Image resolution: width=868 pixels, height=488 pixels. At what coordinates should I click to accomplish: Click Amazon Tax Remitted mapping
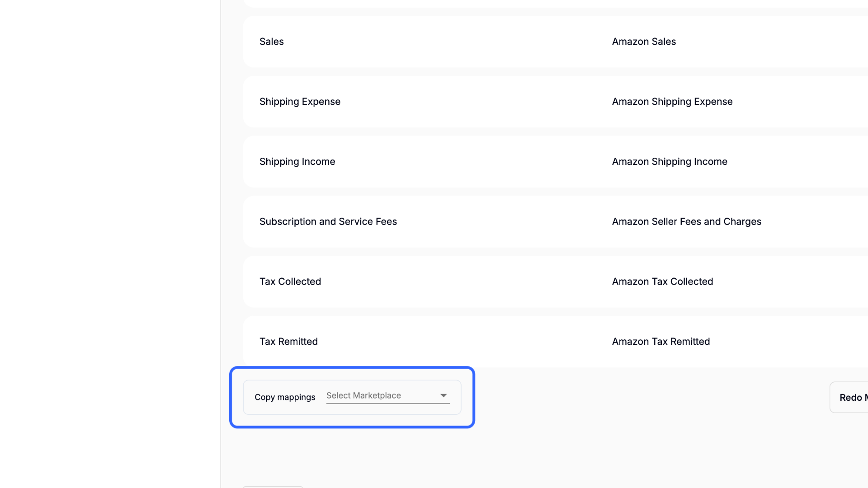coord(661,342)
